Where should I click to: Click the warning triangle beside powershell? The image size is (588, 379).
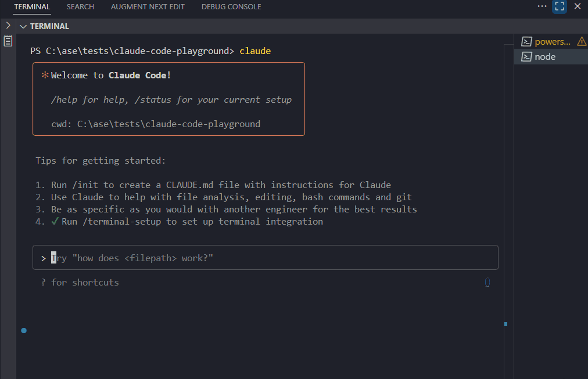pos(582,41)
